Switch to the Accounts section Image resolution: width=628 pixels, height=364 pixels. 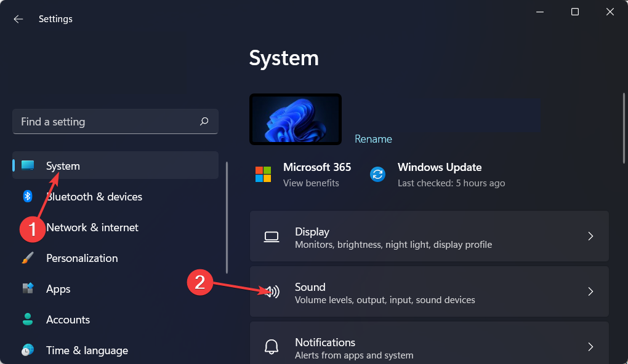click(68, 319)
